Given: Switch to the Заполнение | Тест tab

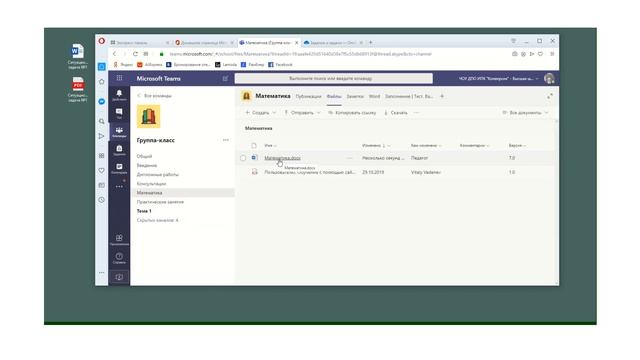Looking at the screenshot, I should coord(409,96).
